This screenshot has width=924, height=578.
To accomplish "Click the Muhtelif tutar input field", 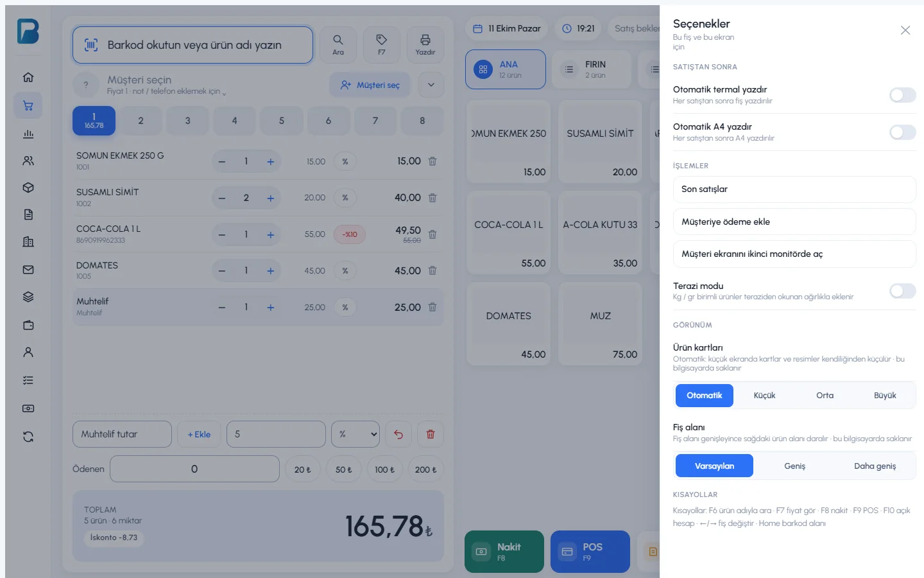I will [x=122, y=434].
